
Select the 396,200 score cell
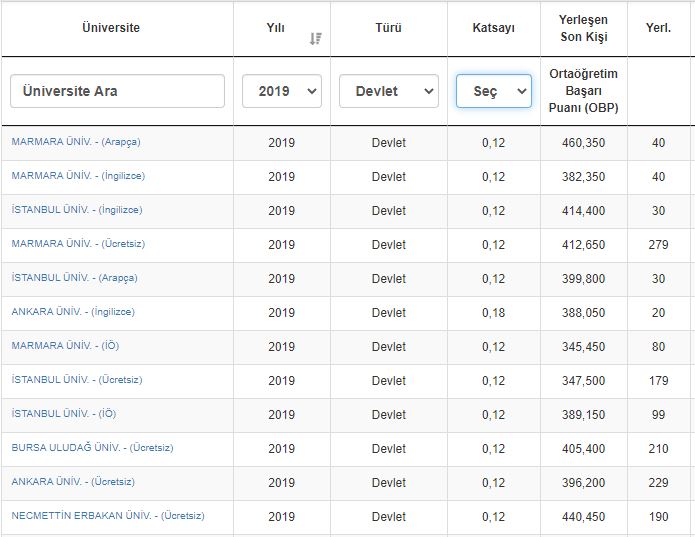point(583,483)
